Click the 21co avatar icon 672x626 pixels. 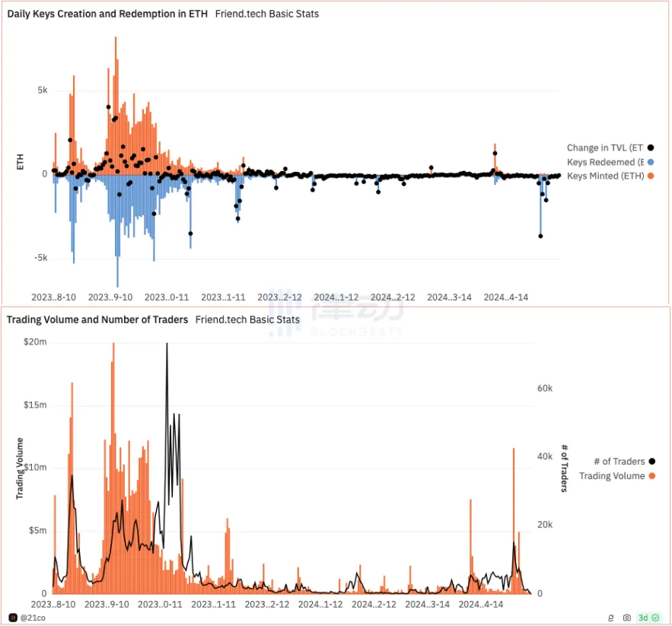pyautogui.click(x=12, y=617)
